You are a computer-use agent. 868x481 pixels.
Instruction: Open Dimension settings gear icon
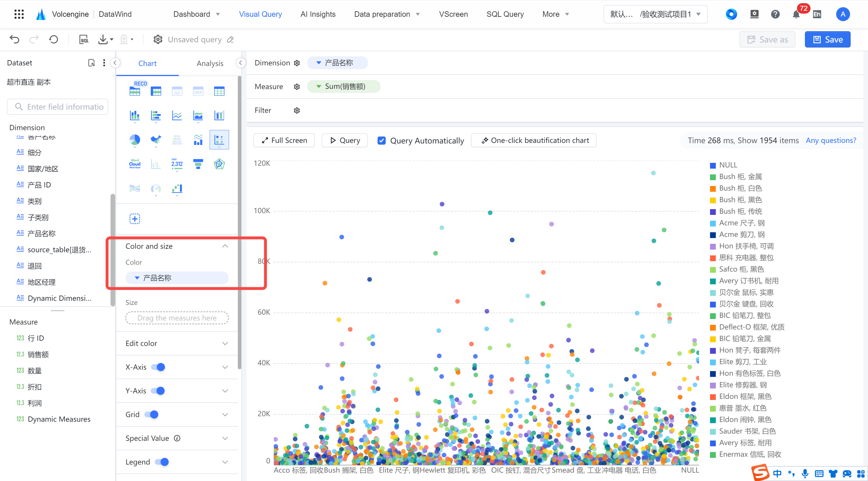pos(297,63)
